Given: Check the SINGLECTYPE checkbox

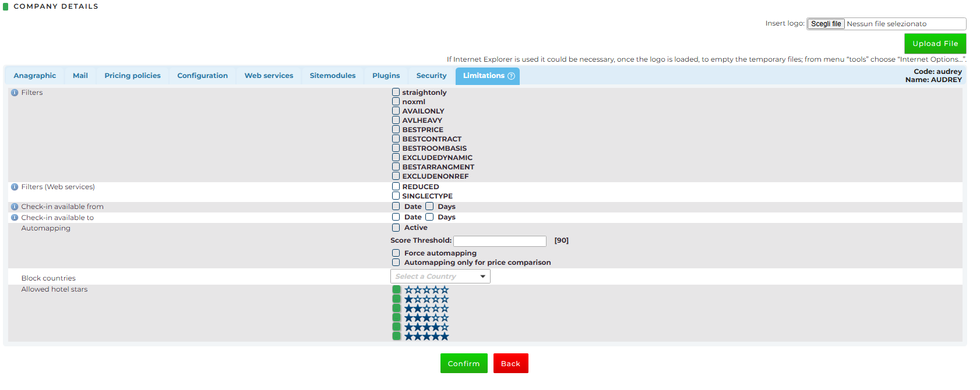Looking at the screenshot, I should [396, 196].
